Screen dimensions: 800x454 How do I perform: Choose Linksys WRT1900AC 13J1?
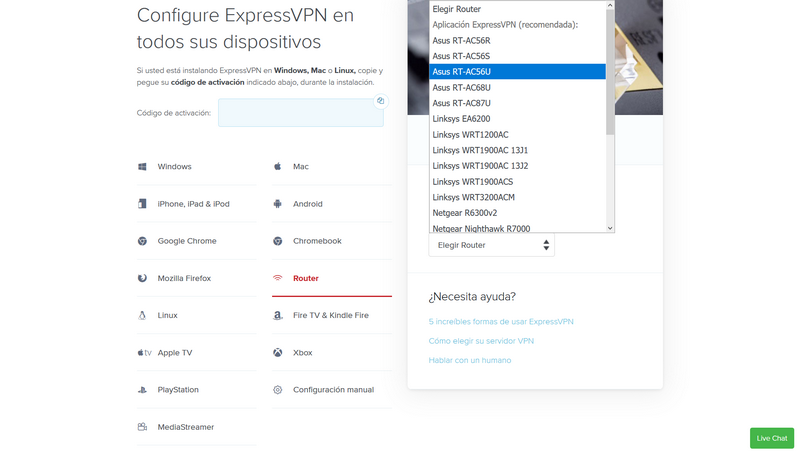pos(517,150)
